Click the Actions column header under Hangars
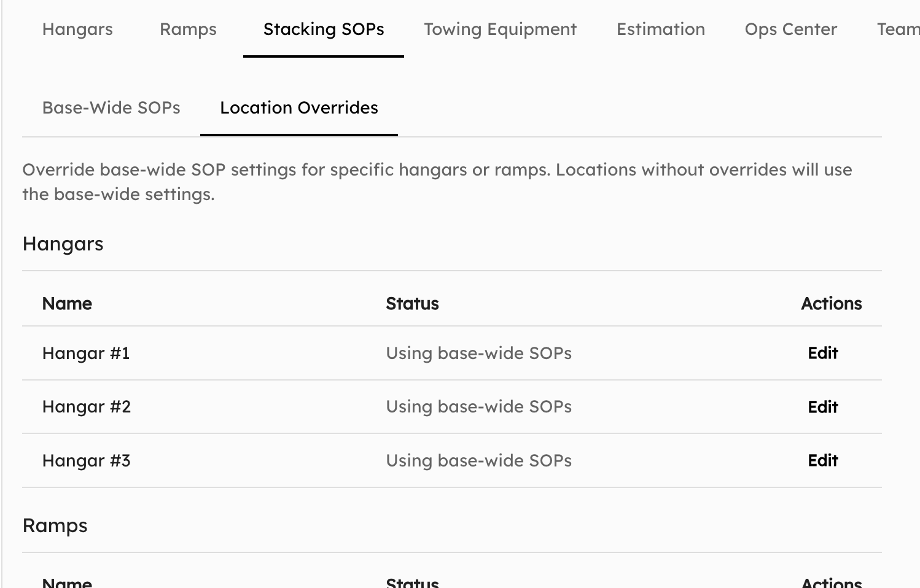The image size is (920, 588). pyautogui.click(x=832, y=303)
